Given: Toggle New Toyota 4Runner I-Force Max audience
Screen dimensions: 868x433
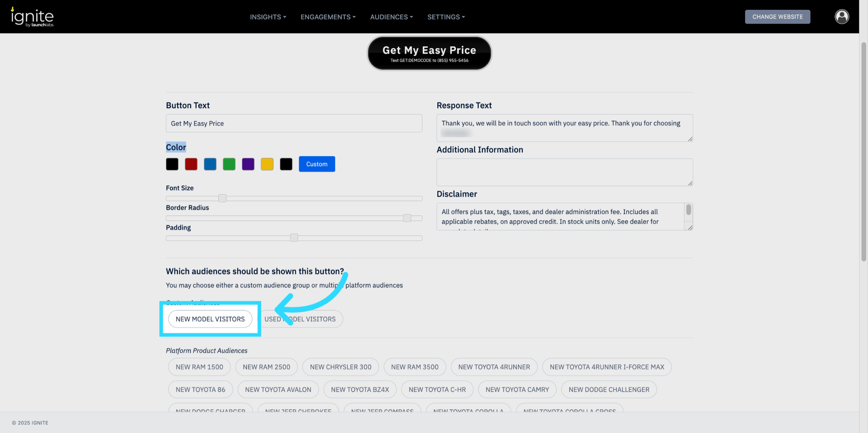Looking at the screenshot, I should pyautogui.click(x=607, y=367).
